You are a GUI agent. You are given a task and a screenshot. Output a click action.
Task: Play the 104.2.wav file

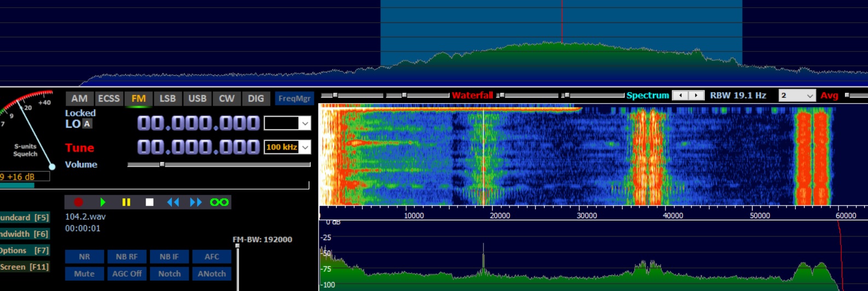coord(102,202)
